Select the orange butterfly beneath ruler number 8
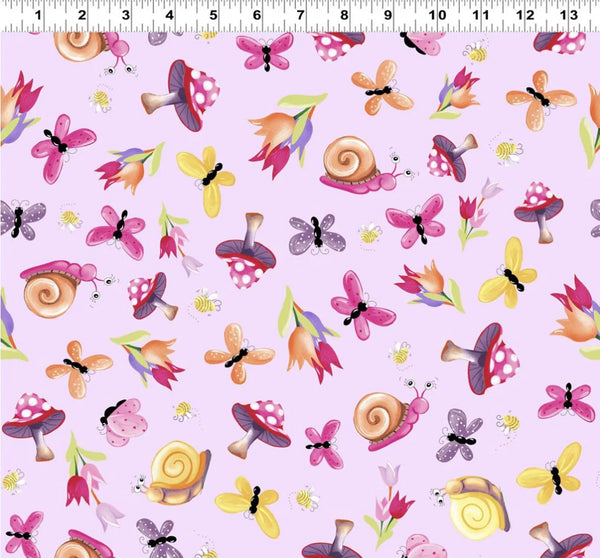Viewport: 600px width, 558px height. [382, 89]
